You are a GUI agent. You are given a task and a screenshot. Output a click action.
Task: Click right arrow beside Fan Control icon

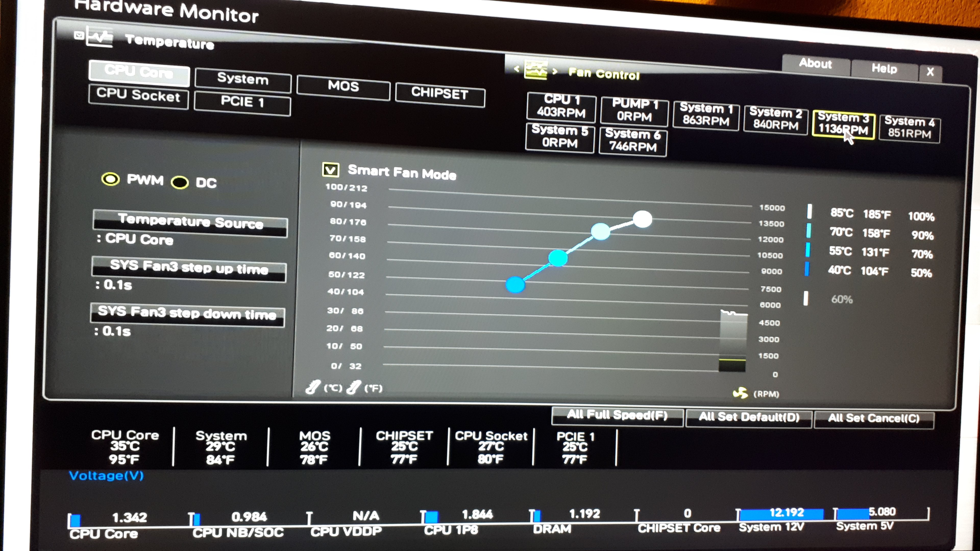click(x=555, y=71)
